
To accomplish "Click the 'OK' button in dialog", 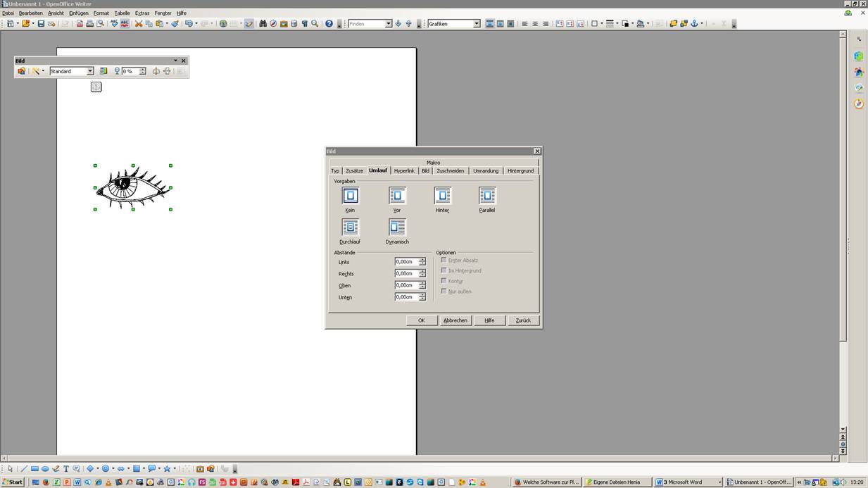I will 421,320.
